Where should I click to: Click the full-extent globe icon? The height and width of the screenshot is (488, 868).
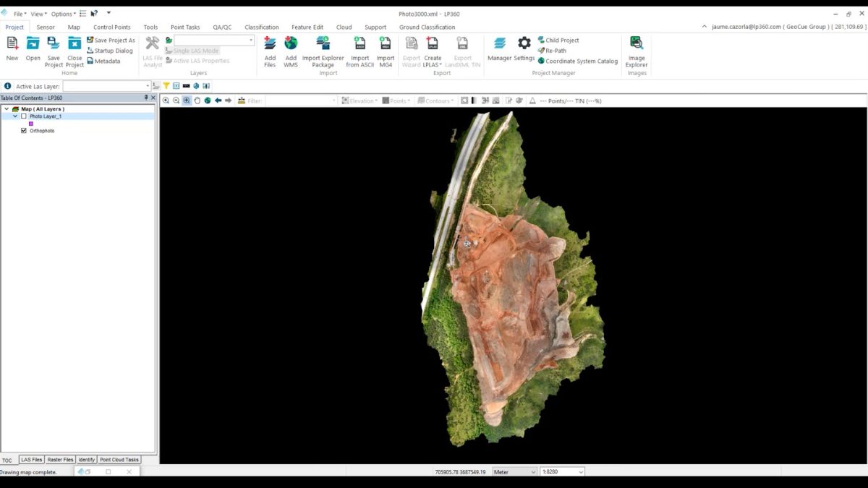pyautogui.click(x=207, y=100)
